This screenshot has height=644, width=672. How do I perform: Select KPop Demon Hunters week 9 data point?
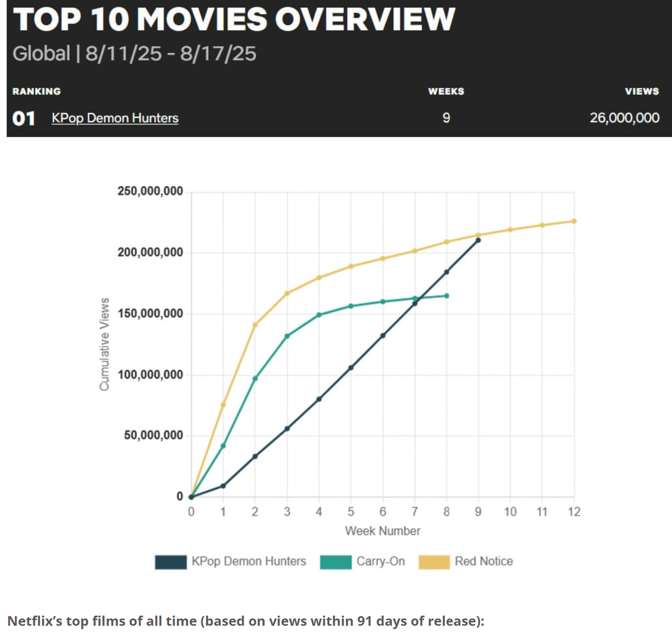pos(478,240)
